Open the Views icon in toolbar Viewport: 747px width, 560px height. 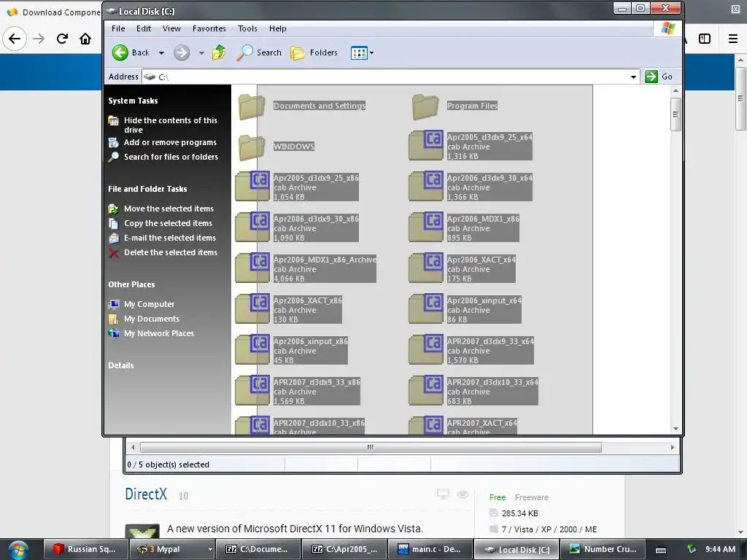tap(359, 52)
